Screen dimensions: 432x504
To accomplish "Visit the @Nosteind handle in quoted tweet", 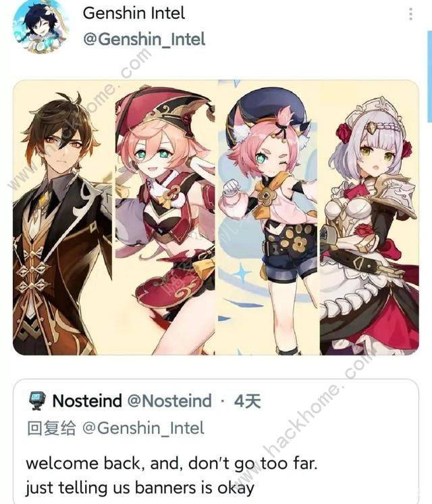I will (169, 401).
